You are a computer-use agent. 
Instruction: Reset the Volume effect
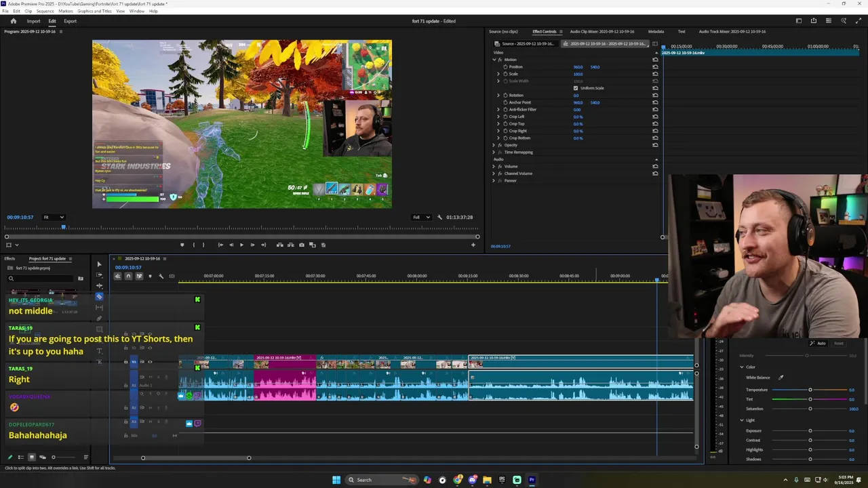[x=655, y=166]
